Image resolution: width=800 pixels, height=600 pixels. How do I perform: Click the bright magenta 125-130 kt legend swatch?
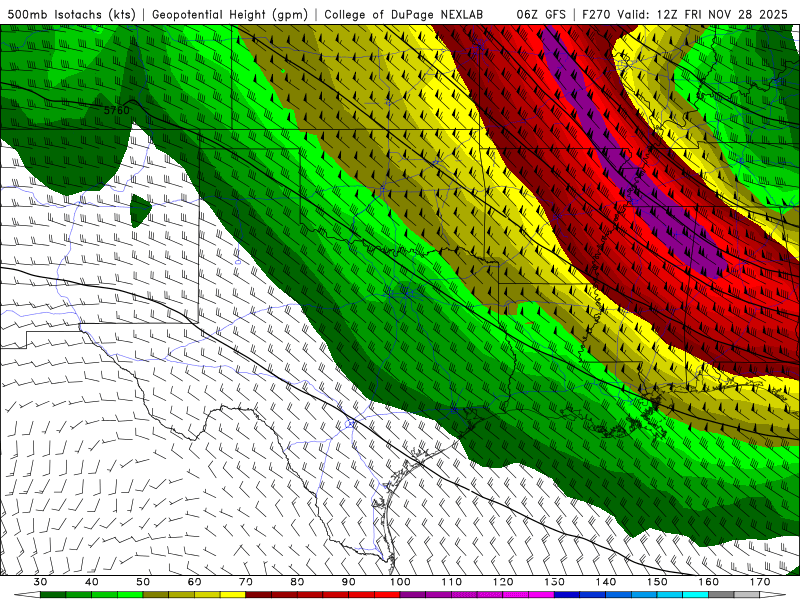tap(541, 595)
